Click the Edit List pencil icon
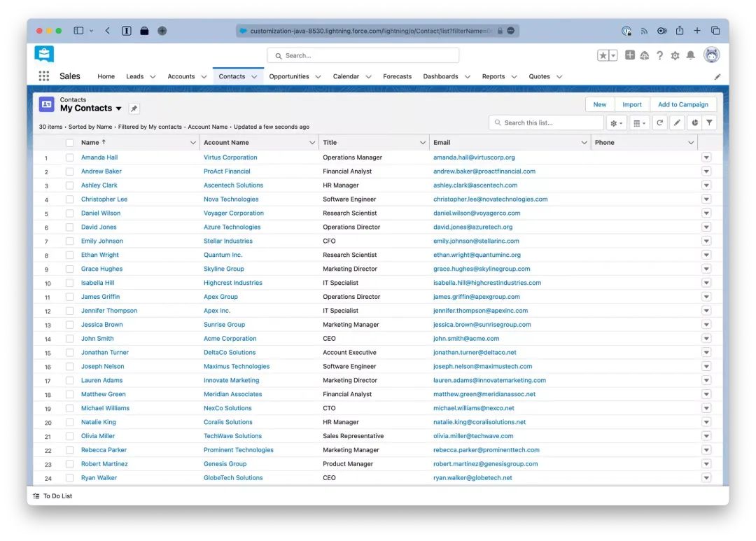 click(677, 122)
